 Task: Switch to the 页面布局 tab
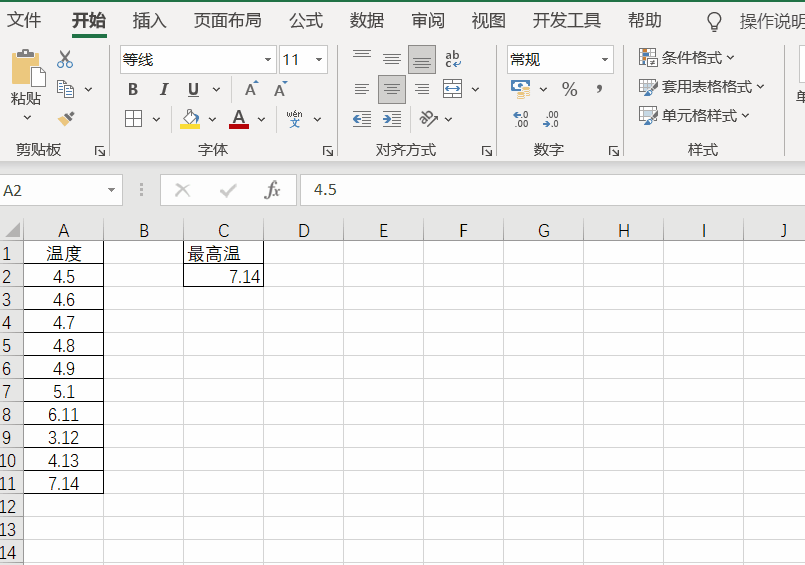tap(227, 21)
